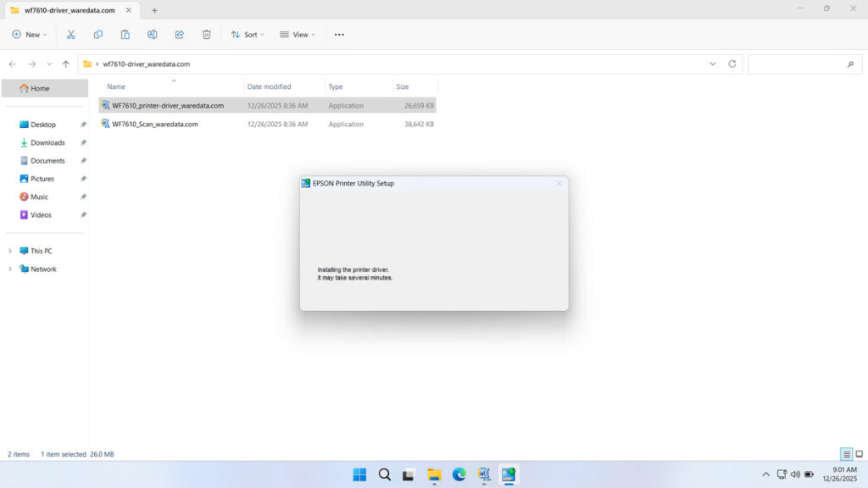
Task: Expand This PC in the navigation pane
Action: 10,251
